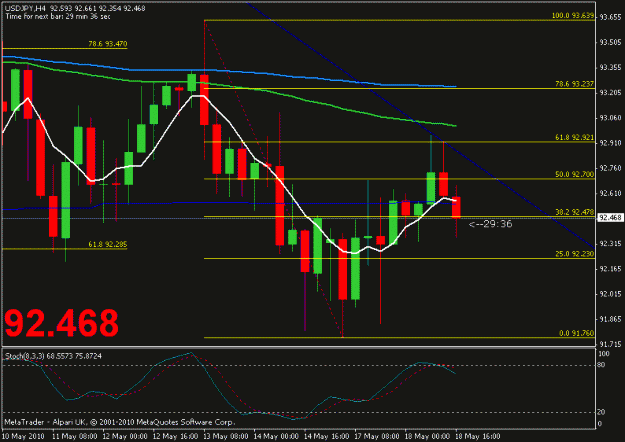Click 92.015 on the price axis

610,294
